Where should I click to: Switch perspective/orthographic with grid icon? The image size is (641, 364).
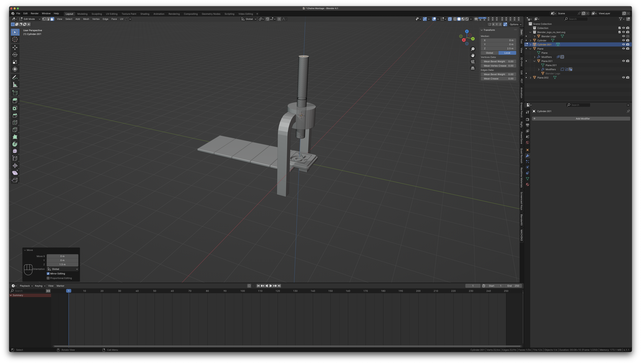473,68
